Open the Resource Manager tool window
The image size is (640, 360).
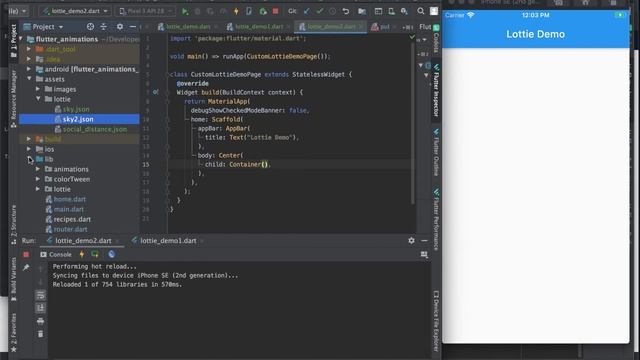coord(13,98)
